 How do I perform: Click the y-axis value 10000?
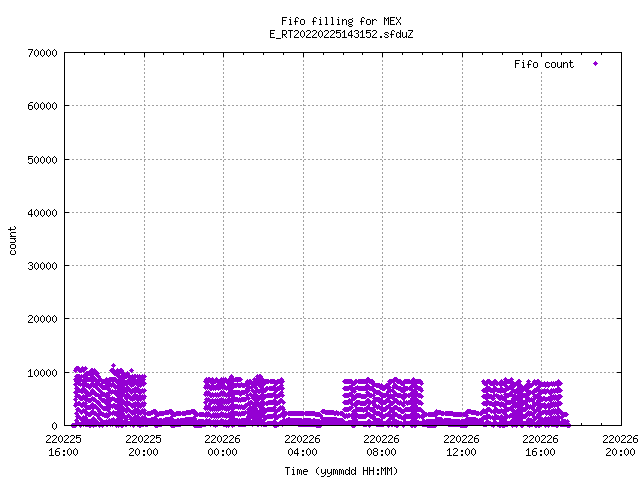tap(42, 373)
